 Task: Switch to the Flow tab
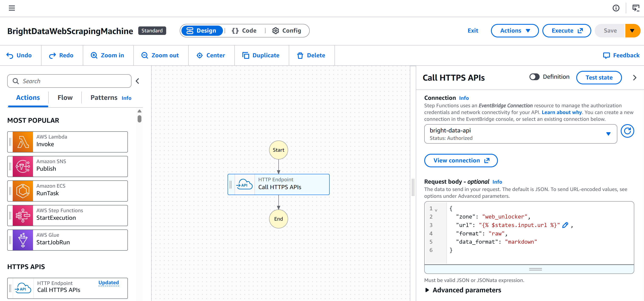point(65,98)
